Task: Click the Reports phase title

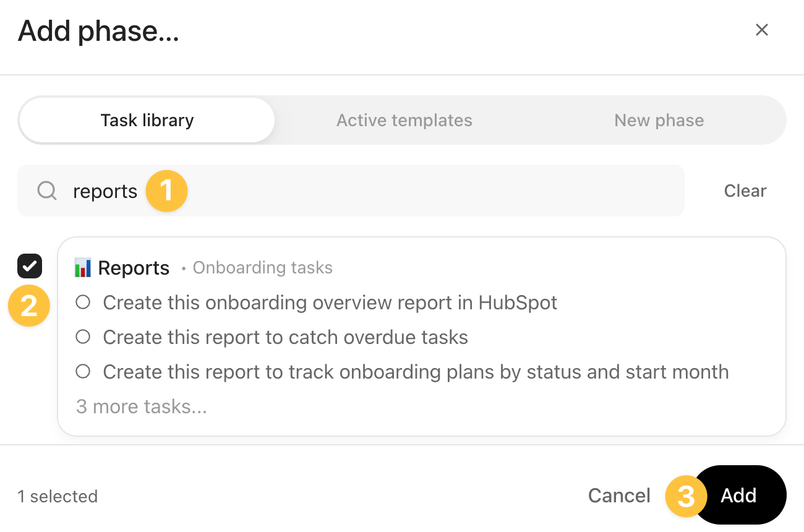Action: 134,268
